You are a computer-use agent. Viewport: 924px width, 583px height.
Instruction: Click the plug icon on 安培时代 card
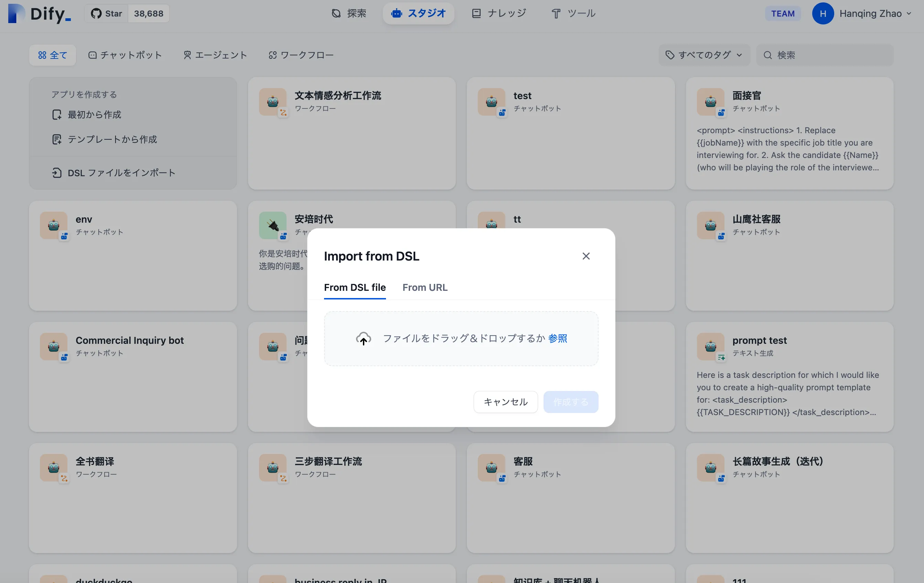click(272, 225)
